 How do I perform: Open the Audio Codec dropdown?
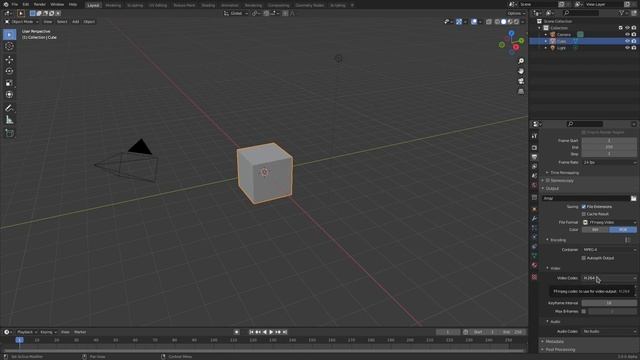(x=609, y=331)
